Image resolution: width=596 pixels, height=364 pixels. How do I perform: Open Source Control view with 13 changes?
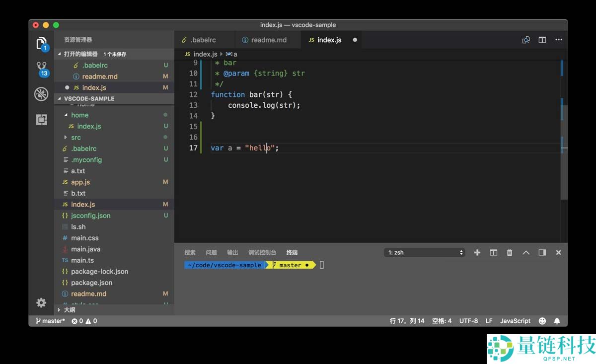[42, 69]
